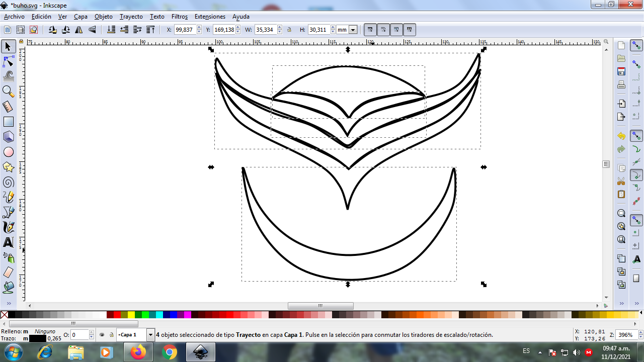The width and height of the screenshot is (644, 362).
Task: Select the Calligraphy tool
Action: 8,227
